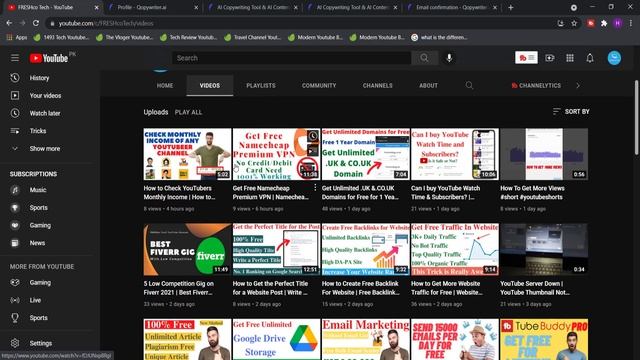Open the Playlists channel tab

pos(261,85)
